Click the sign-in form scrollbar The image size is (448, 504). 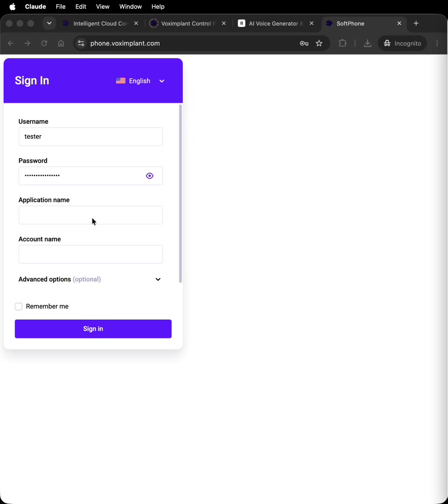pos(180,194)
